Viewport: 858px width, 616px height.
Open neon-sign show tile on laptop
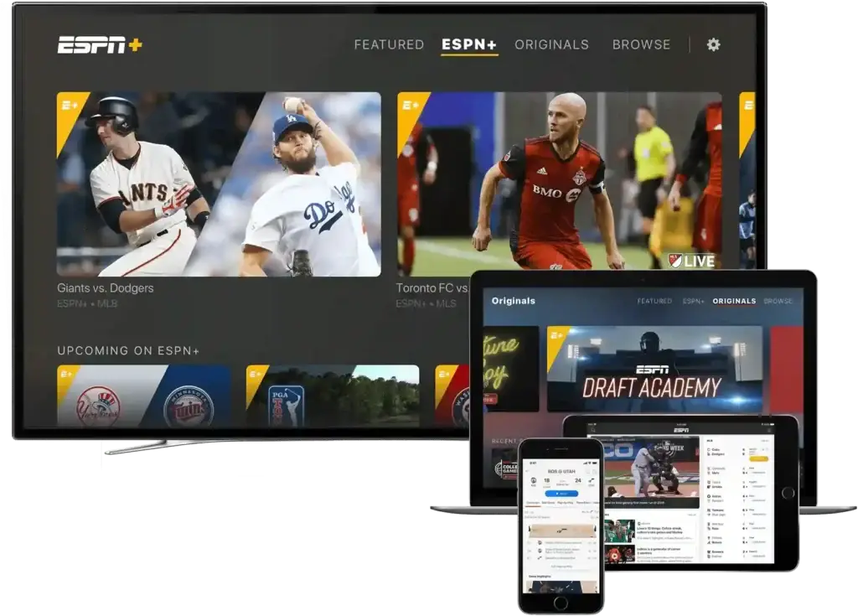(x=511, y=369)
